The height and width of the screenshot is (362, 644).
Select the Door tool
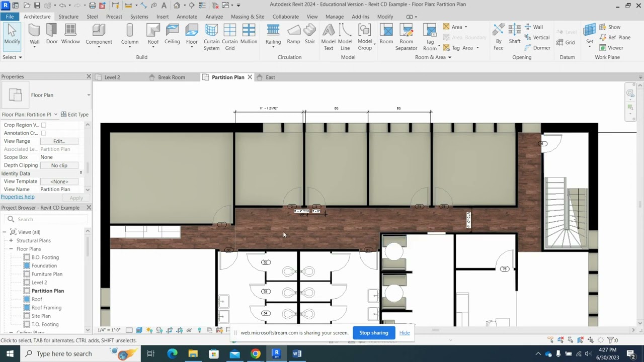pos(52,35)
